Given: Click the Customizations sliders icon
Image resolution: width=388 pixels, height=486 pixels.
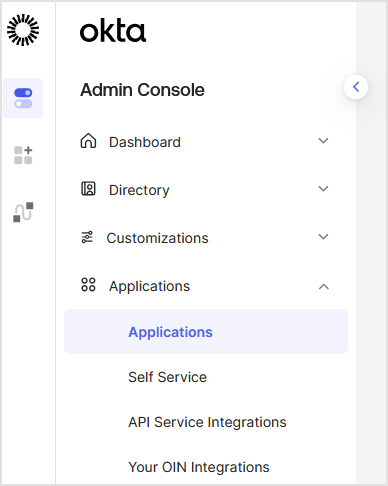Looking at the screenshot, I should click(x=87, y=237).
